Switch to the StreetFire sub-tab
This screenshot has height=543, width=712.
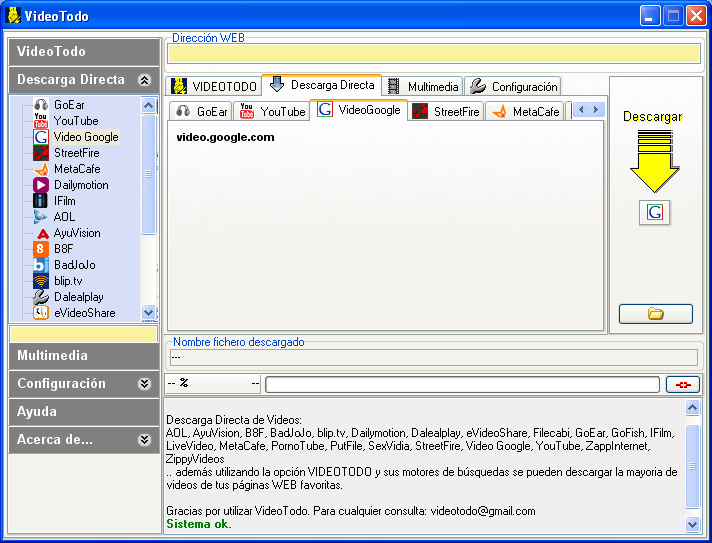coord(445,111)
